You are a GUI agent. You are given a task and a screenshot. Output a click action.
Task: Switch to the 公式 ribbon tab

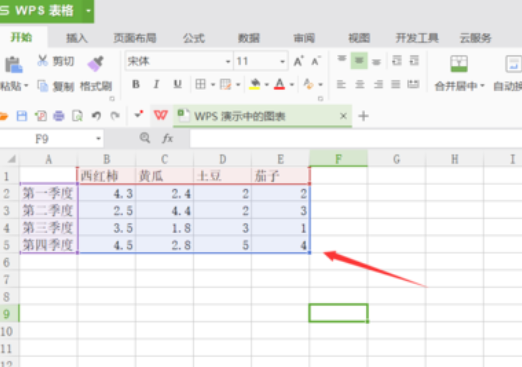[194, 38]
